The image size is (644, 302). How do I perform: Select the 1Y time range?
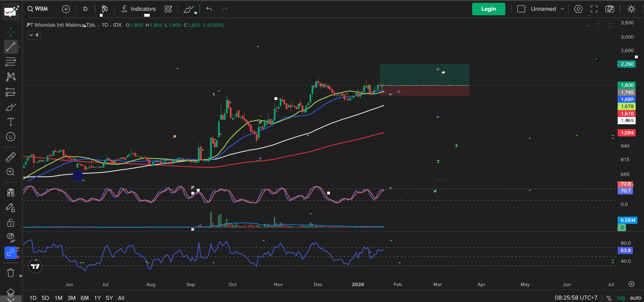pos(97,298)
